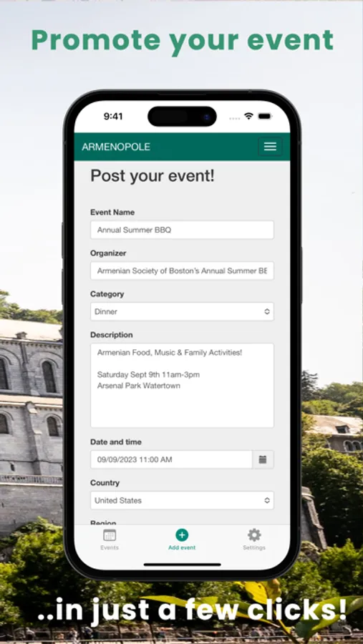Tap the home indicator bar at phone bottom
Screen dimensions: 363x644
click(182, 565)
